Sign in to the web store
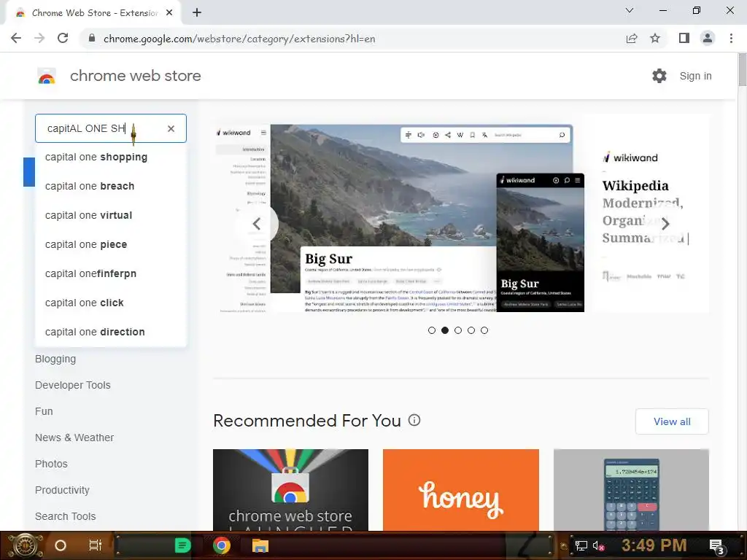 695,76
